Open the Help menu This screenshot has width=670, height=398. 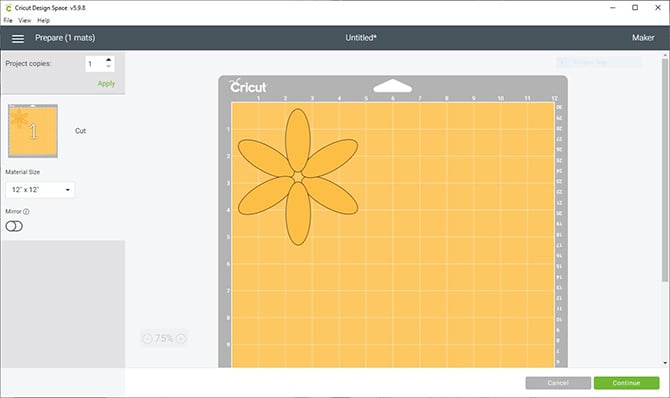pos(43,20)
